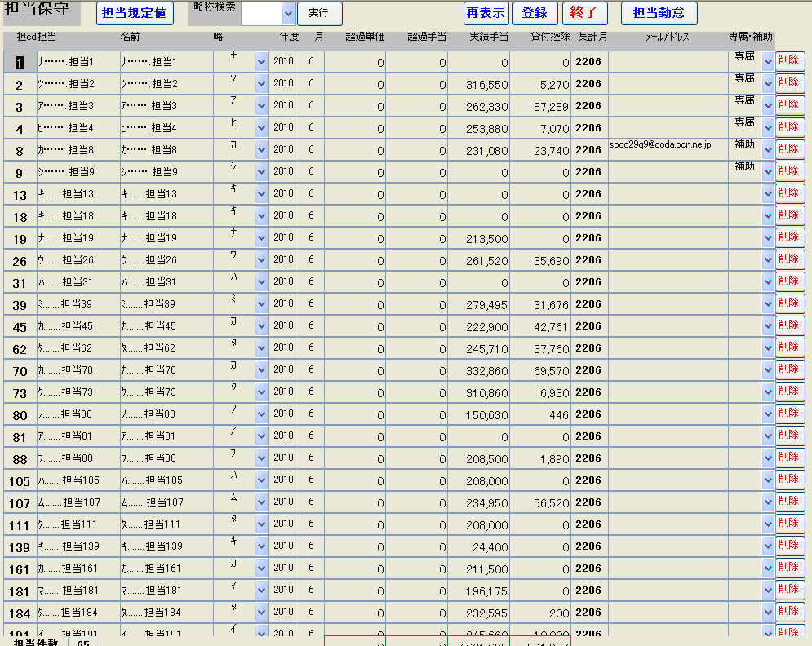Click the 登録 register button
812x646 pixels.
535,13
